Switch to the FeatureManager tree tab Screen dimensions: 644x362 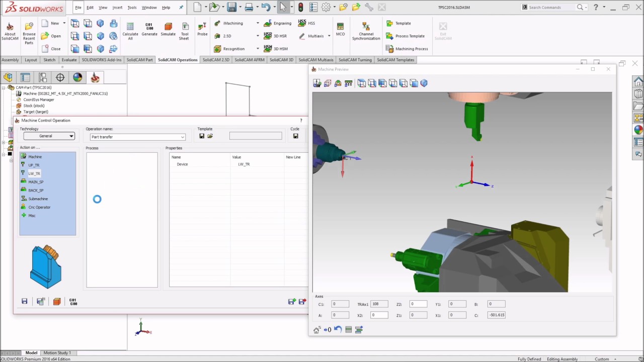click(x=8, y=77)
